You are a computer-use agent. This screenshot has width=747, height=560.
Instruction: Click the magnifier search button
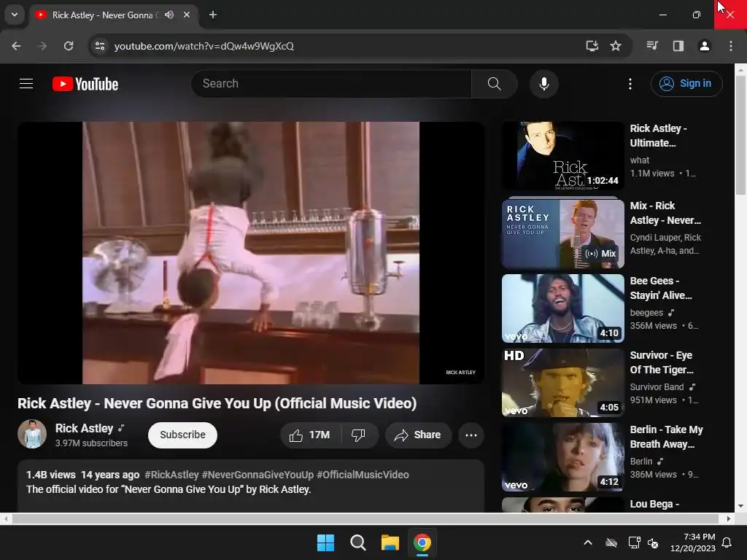[494, 84]
